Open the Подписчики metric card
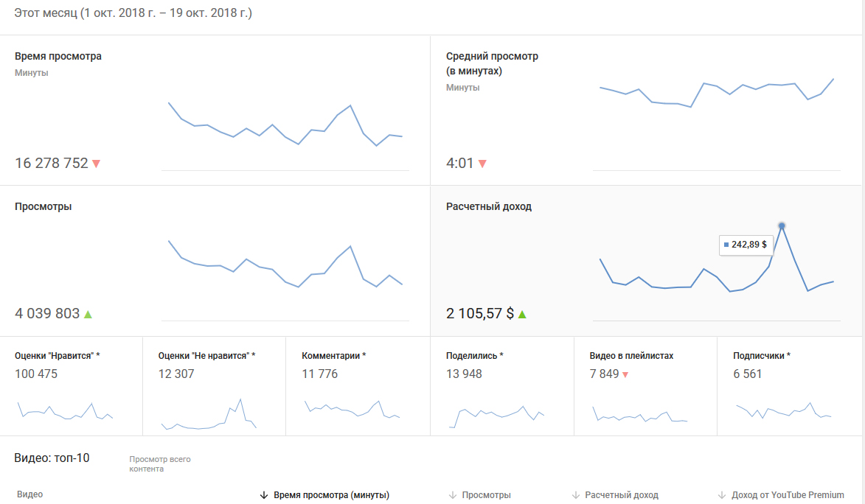865x504 pixels. tap(761, 356)
